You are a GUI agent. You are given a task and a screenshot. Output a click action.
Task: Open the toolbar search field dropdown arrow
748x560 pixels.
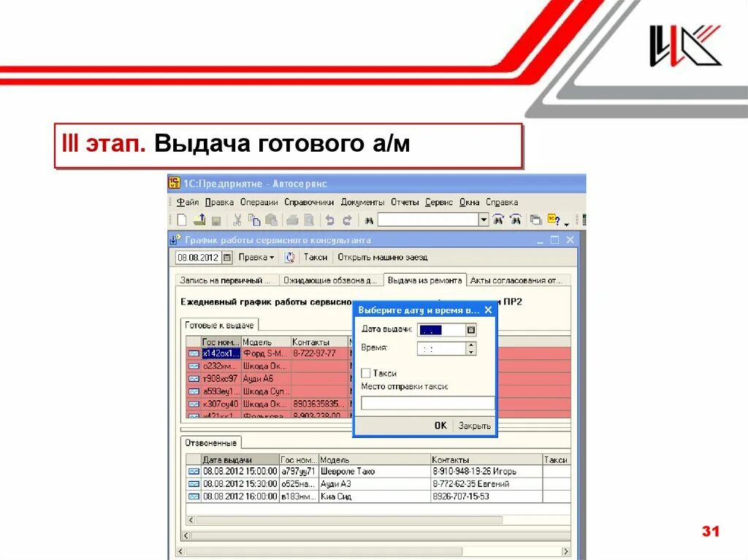pos(484,220)
